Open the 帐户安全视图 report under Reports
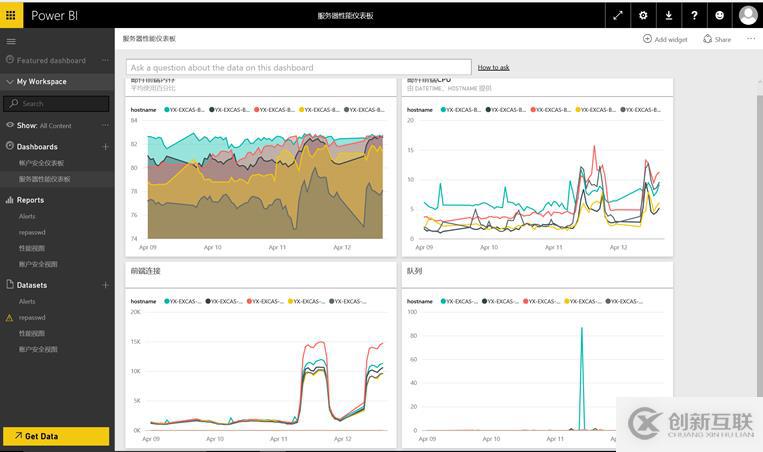The width and height of the screenshot is (763, 452). pyautogui.click(x=38, y=264)
